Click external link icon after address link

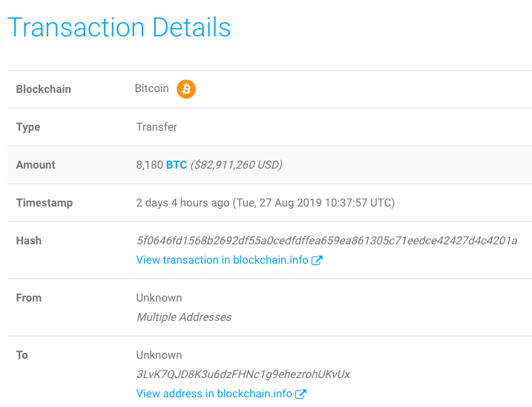301,394
